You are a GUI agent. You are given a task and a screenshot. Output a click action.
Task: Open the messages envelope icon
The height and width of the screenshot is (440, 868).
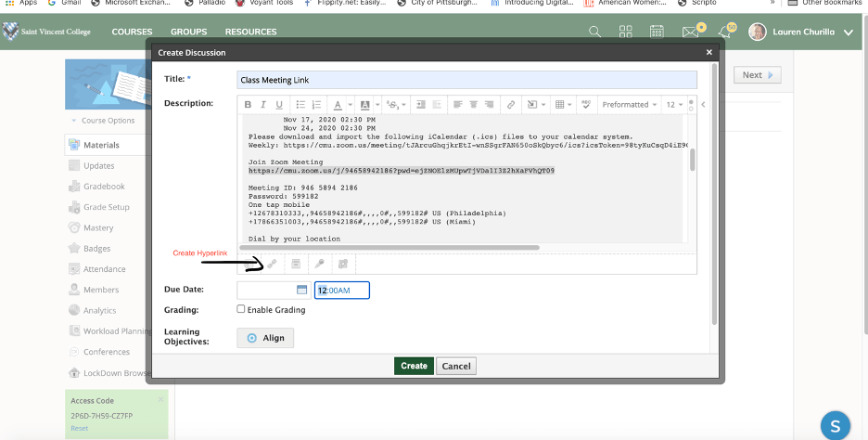[x=689, y=32]
